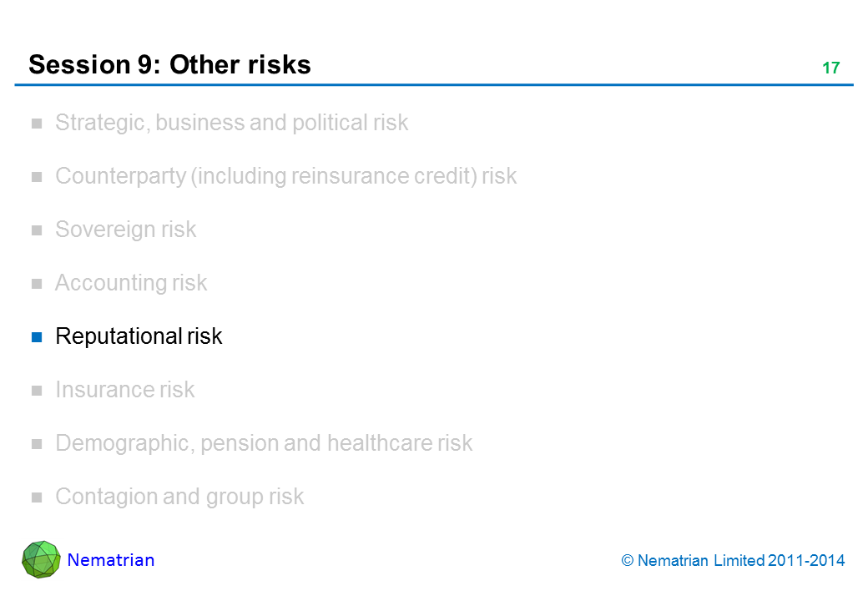Select Demographic, pension and healthcare risk text

tap(264, 443)
